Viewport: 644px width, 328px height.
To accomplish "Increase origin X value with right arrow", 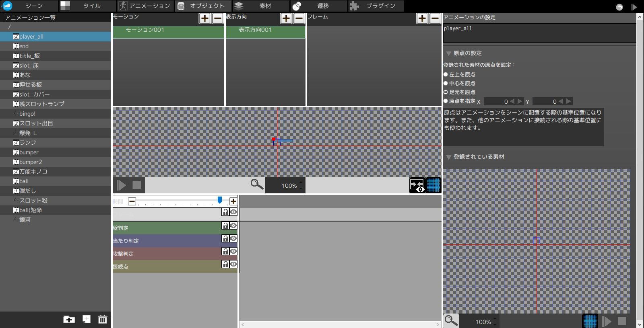I will coord(520,101).
